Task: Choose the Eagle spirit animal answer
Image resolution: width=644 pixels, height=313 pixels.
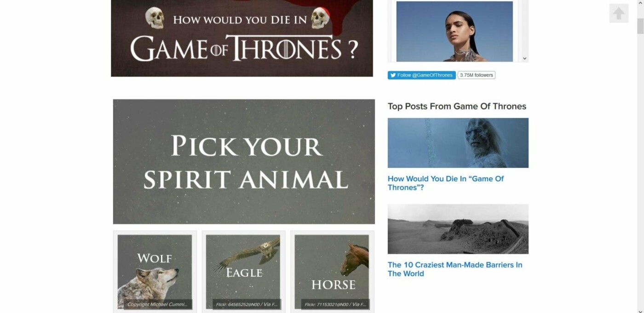Action: 243,272
